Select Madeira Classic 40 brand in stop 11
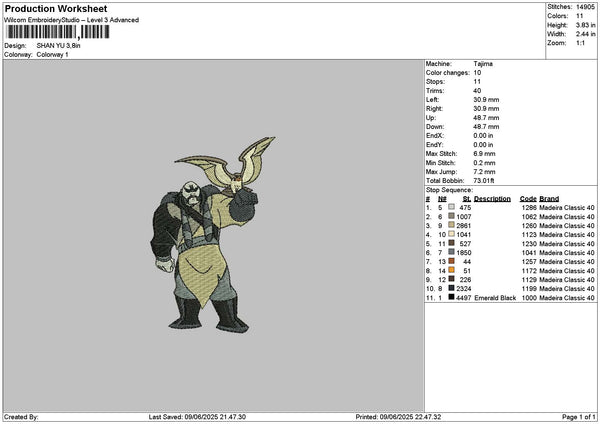Screen dimensions: 600x424 pyautogui.click(x=567, y=298)
